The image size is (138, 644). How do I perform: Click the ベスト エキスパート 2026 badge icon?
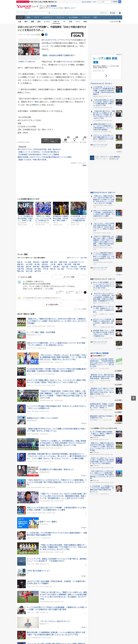click(92, 158)
